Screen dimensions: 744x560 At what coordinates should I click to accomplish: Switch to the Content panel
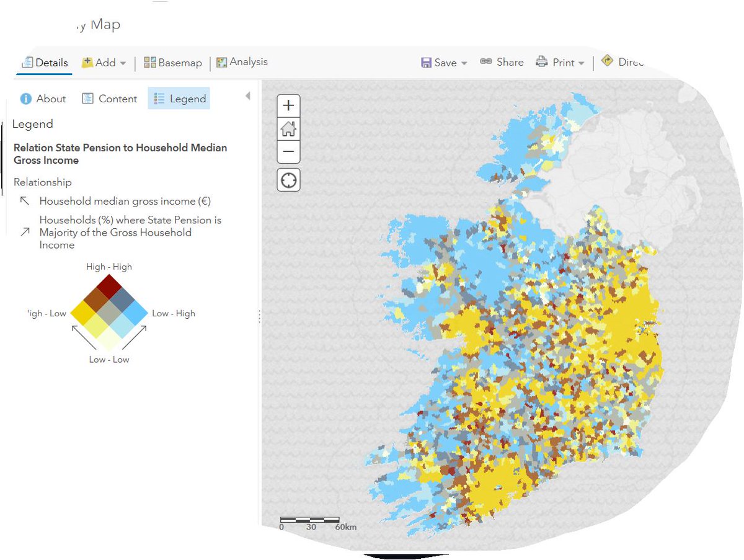pos(109,99)
